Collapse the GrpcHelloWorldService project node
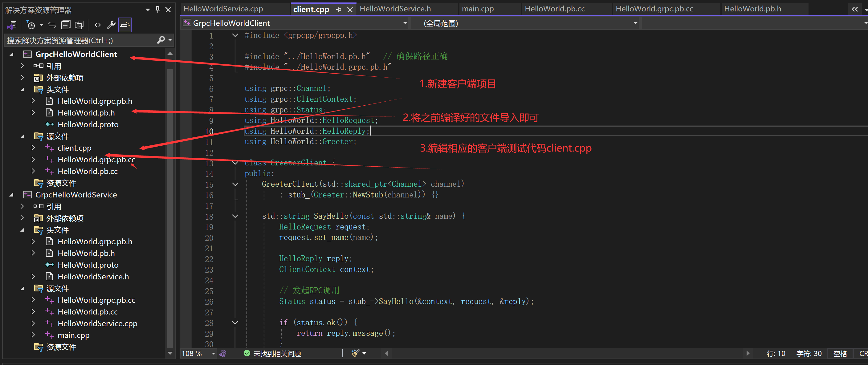868x365 pixels. click(x=11, y=195)
